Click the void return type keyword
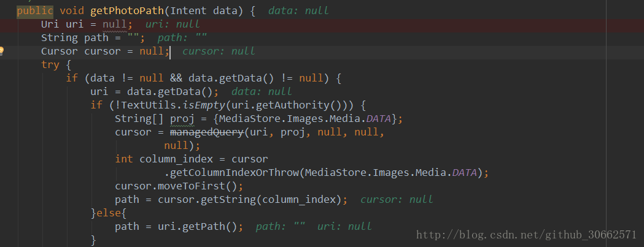 (x=72, y=11)
